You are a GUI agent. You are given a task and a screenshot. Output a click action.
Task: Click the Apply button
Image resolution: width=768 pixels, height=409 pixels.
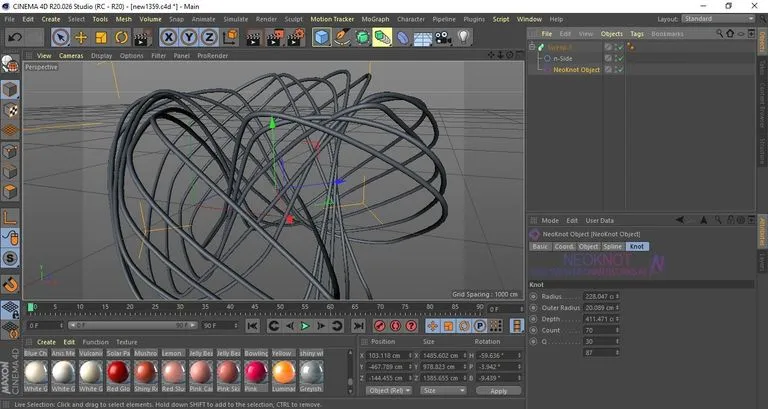click(498, 391)
